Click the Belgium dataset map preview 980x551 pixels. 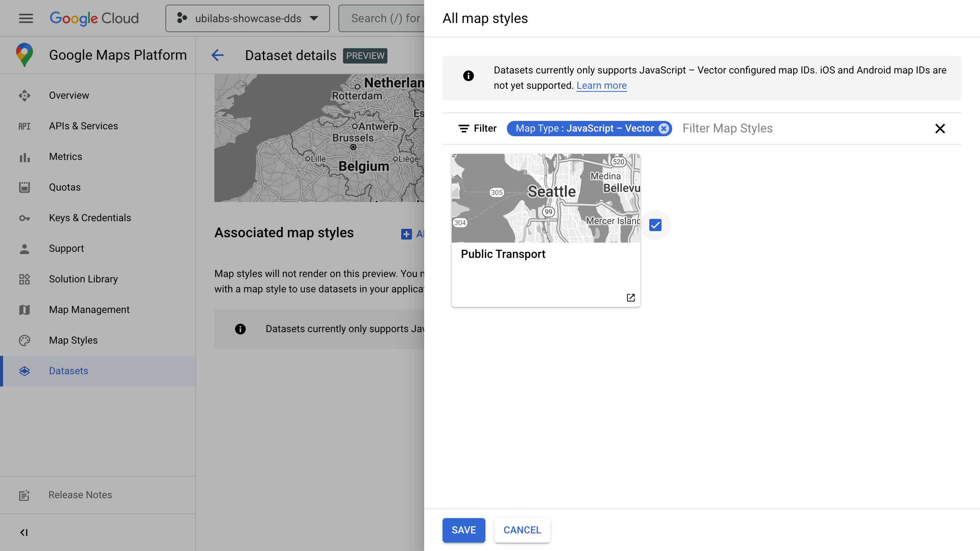pos(319,138)
